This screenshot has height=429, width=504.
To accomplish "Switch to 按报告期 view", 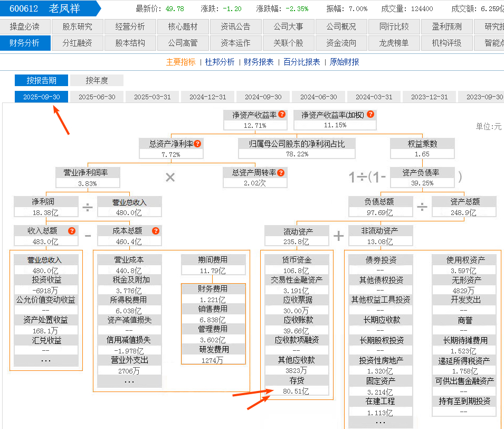I will click(42, 80).
